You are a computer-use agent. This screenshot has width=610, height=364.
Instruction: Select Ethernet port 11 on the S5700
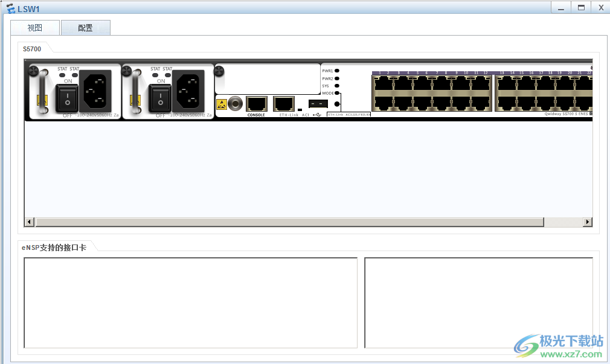481,84
